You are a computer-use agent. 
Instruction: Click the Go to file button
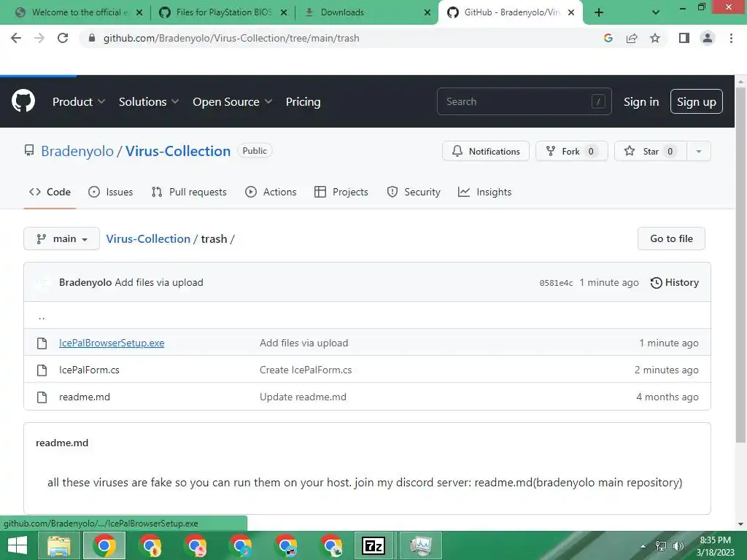tap(671, 238)
